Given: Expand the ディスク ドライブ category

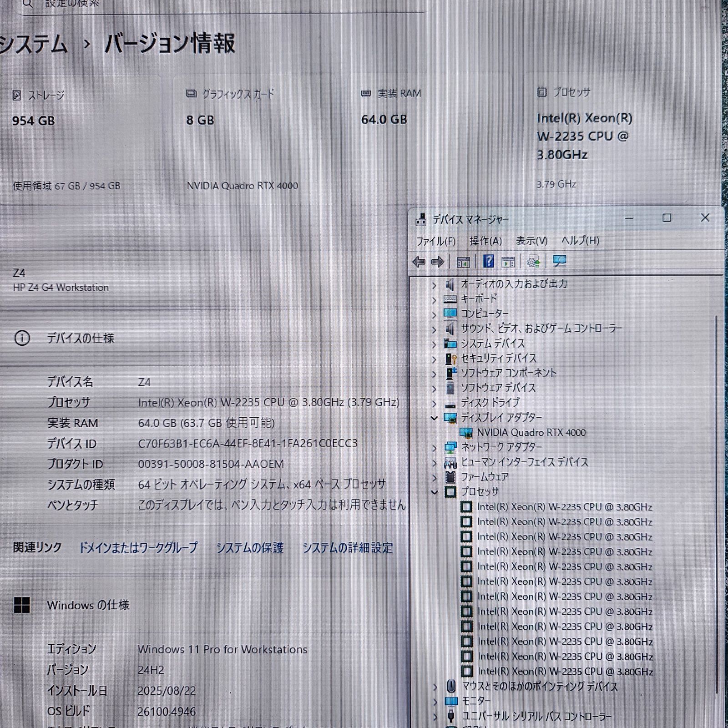Looking at the screenshot, I should point(435,402).
